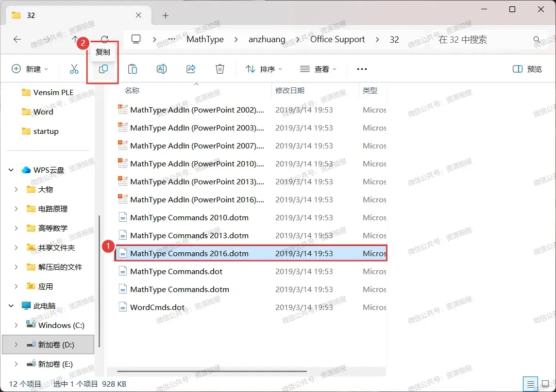This screenshot has width=556, height=392.
Task: Select MathType AddIn (PowerPoint 2010) file
Action: pyautogui.click(x=251, y=163)
